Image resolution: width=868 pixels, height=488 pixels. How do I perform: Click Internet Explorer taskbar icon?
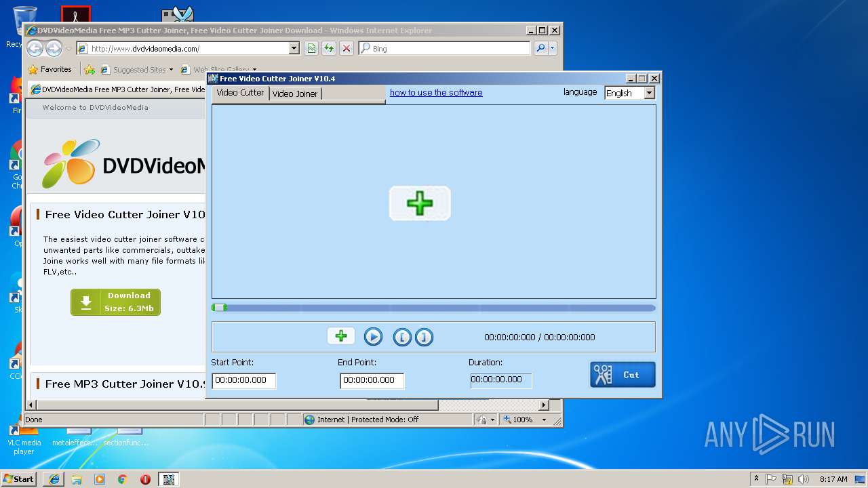54,479
